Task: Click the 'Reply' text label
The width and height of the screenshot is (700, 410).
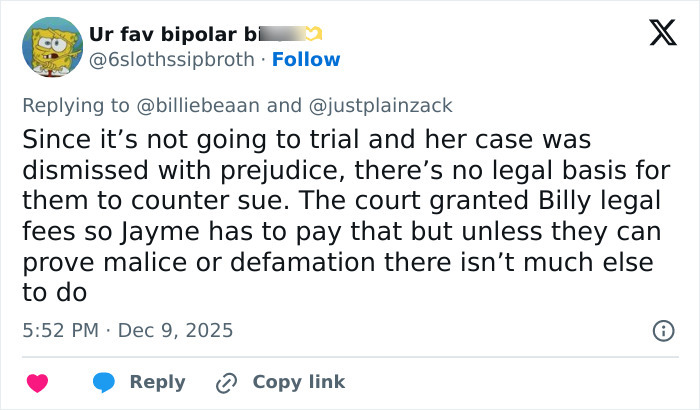Action: [x=157, y=382]
